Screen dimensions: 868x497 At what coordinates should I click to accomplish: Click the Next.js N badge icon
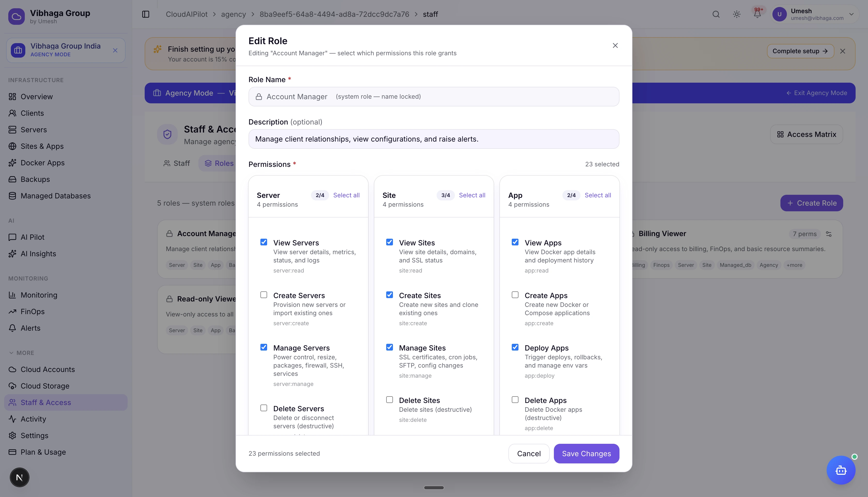pyautogui.click(x=19, y=477)
